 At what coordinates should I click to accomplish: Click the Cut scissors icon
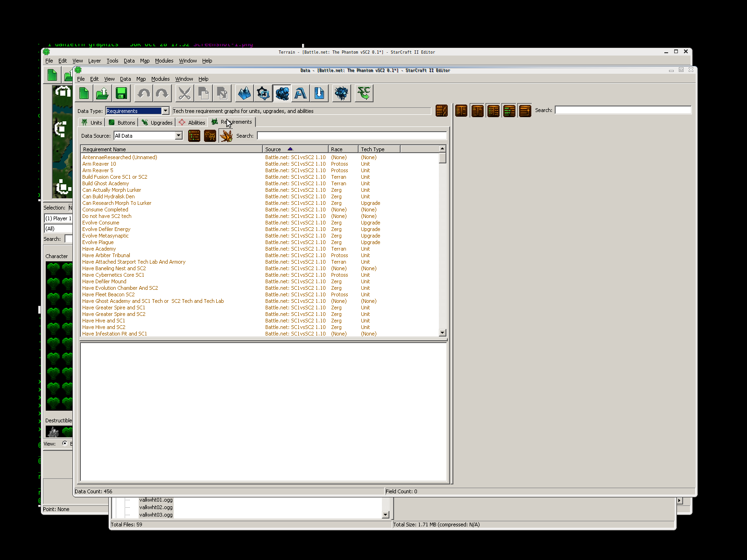click(x=184, y=94)
